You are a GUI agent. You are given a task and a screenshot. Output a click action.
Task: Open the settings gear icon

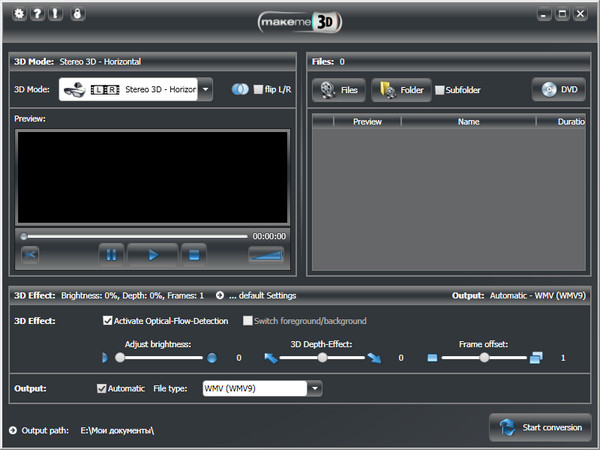19,14
